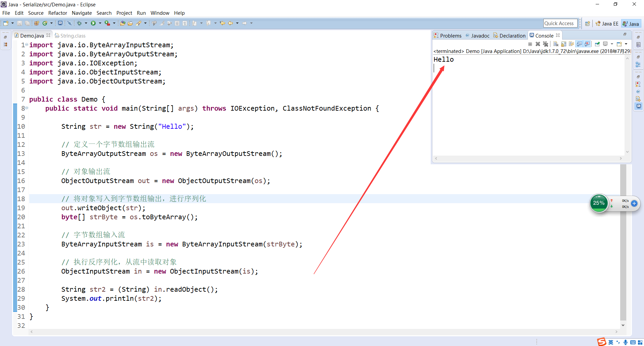
Task: Click the green Run button in toolbar
Action: 93,23
